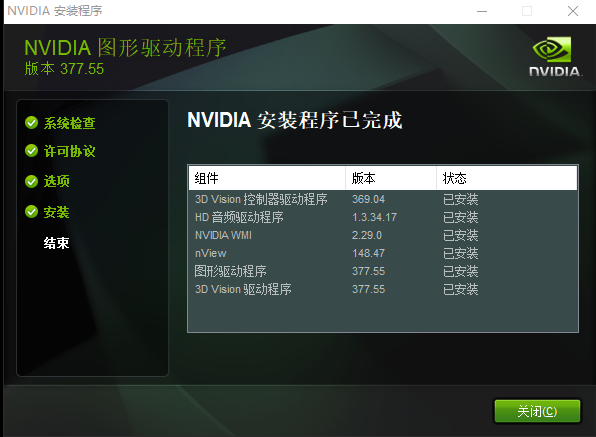Click 已安装 status for nView
This screenshot has width=596, height=437.
point(460,253)
